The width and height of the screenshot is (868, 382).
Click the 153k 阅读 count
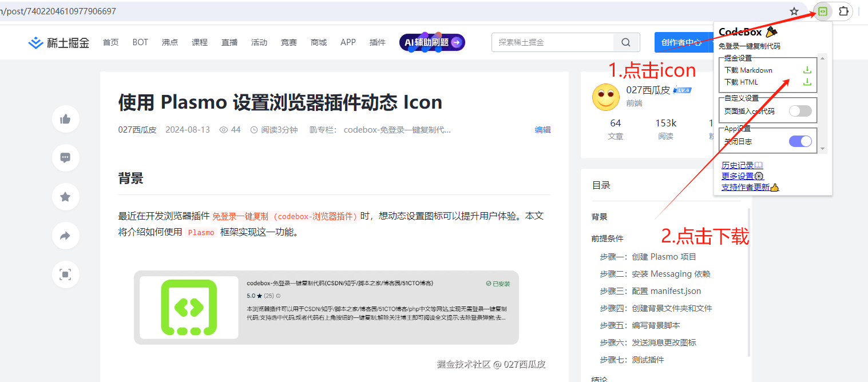point(666,129)
